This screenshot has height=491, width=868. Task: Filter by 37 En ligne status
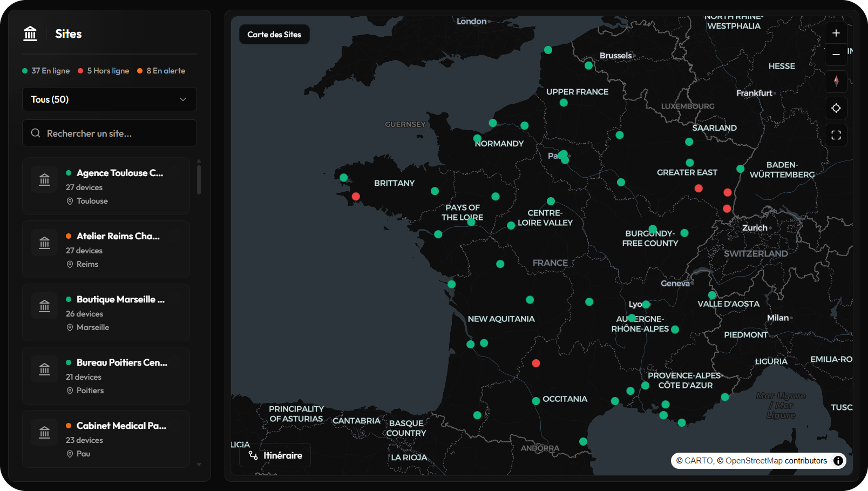(46, 71)
